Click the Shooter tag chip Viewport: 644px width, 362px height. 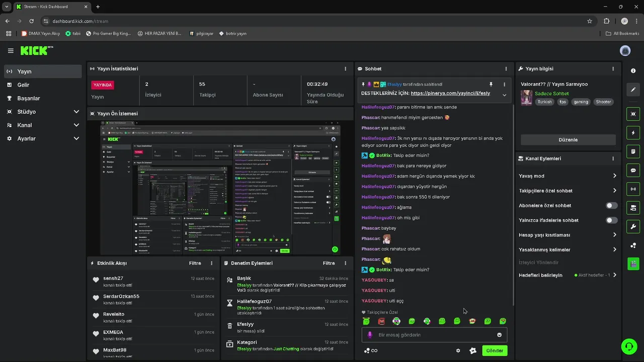click(x=603, y=102)
